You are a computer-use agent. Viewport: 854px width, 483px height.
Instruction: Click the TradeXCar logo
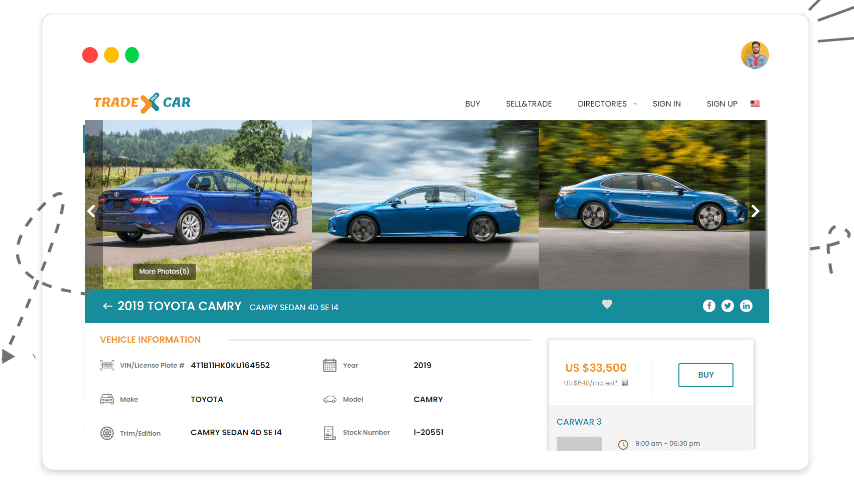(x=142, y=102)
